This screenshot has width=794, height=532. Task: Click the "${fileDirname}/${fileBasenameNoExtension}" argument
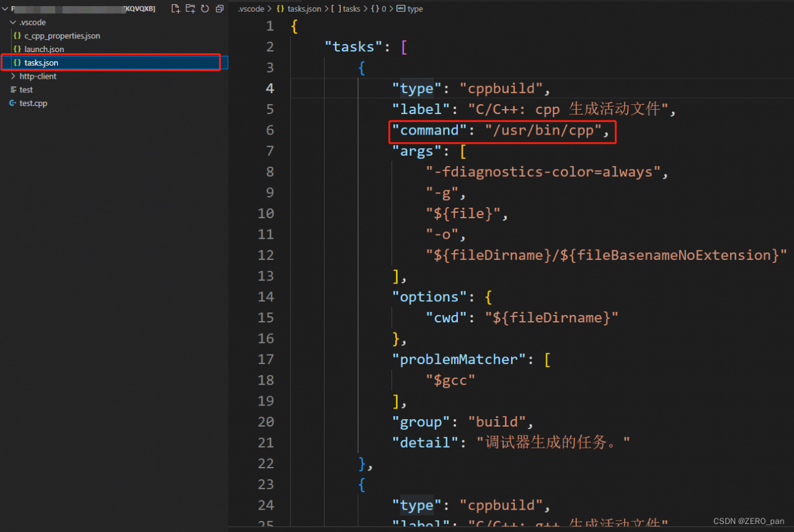606,255
